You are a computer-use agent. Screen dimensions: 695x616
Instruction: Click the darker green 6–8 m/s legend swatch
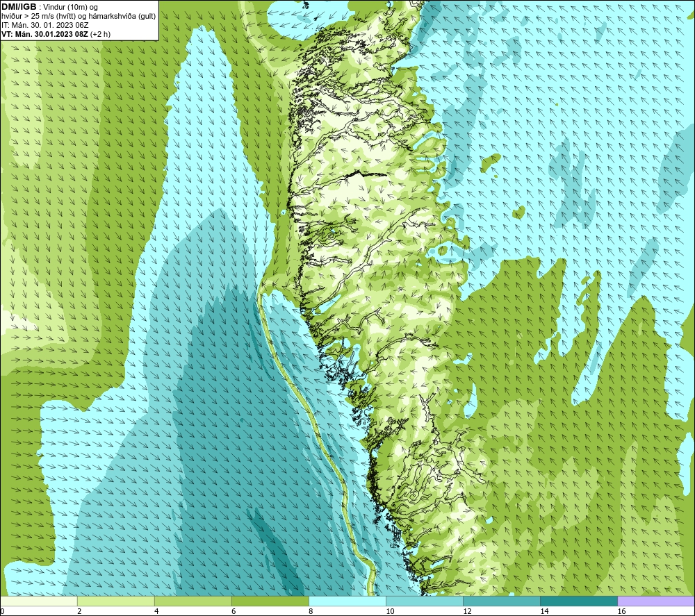click(270, 601)
